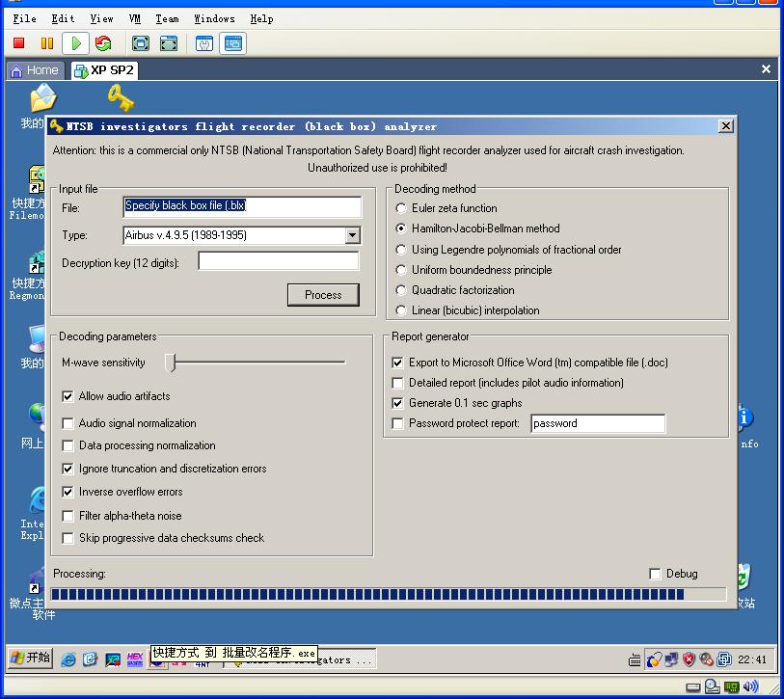Viewport: 784px width, 699px height.
Task: Click the red shield security tray icon
Action: tap(689, 660)
